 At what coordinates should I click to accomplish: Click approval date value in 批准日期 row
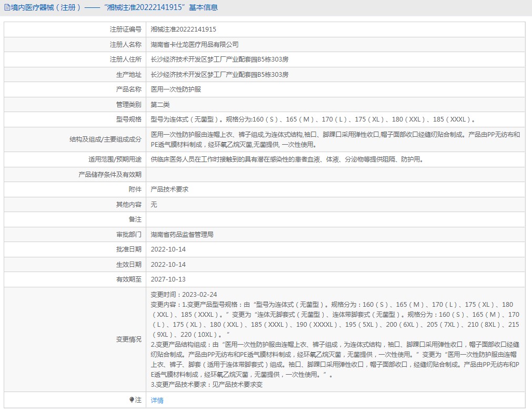pyautogui.click(x=168, y=249)
